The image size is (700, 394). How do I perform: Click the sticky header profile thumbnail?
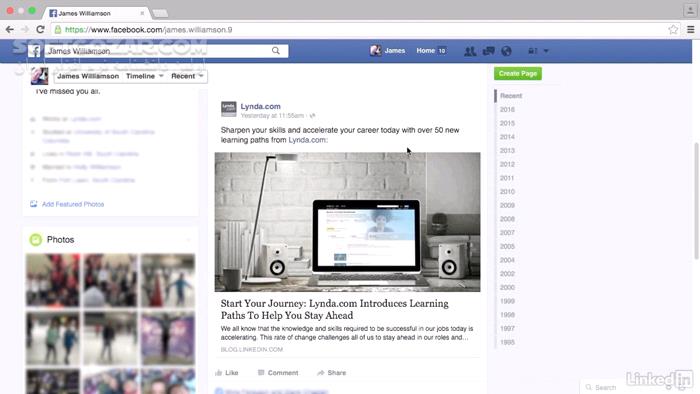pos(39,76)
